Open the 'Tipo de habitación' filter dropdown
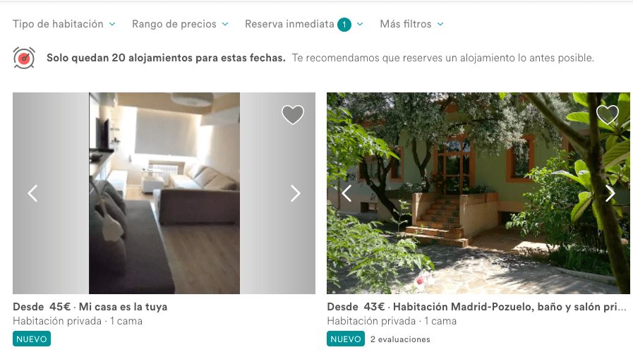 point(64,24)
